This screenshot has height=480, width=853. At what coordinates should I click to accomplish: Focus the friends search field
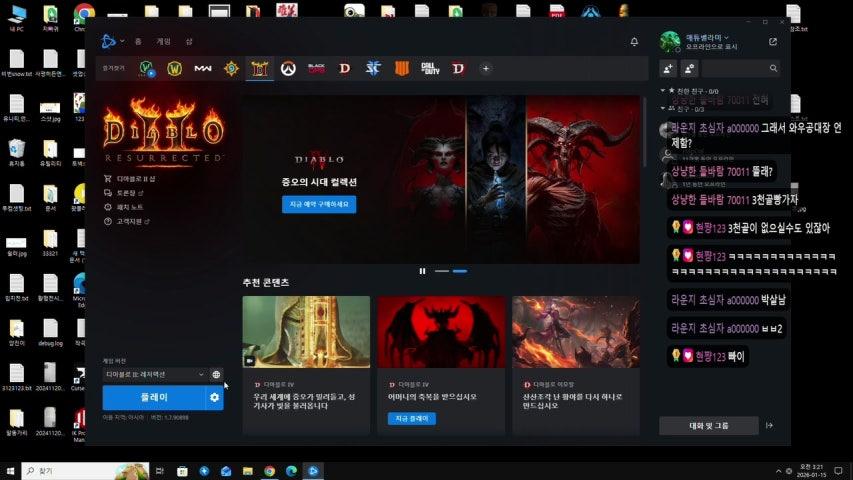pyautogui.click(x=740, y=69)
